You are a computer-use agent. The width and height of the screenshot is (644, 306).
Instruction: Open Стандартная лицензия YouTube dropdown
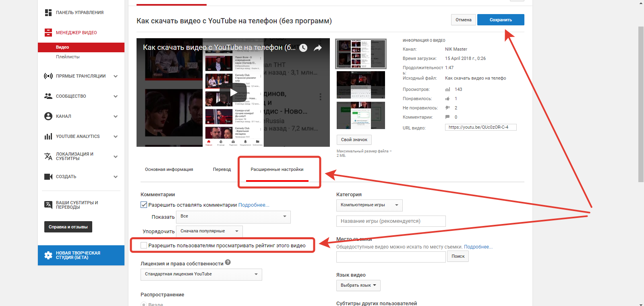(x=201, y=274)
